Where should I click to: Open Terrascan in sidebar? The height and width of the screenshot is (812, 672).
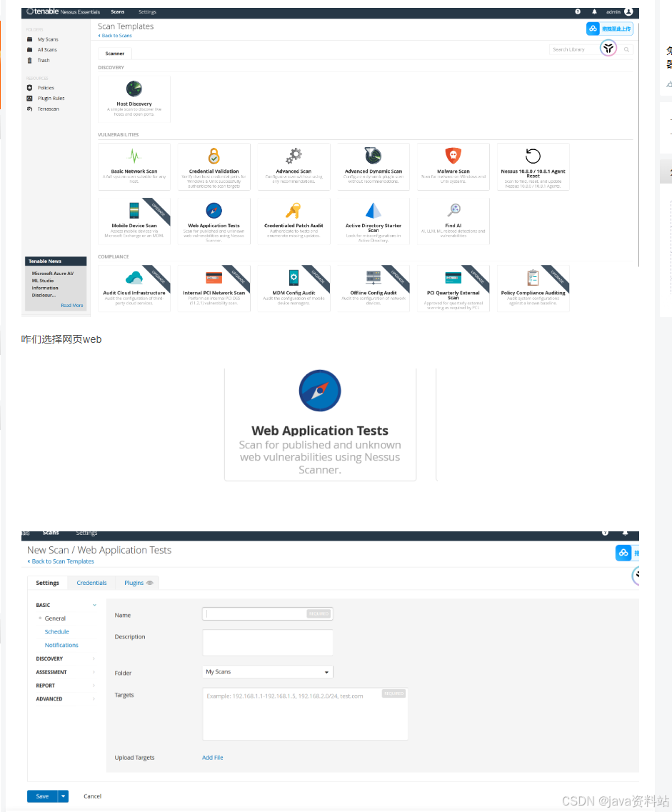click(48, 109)
